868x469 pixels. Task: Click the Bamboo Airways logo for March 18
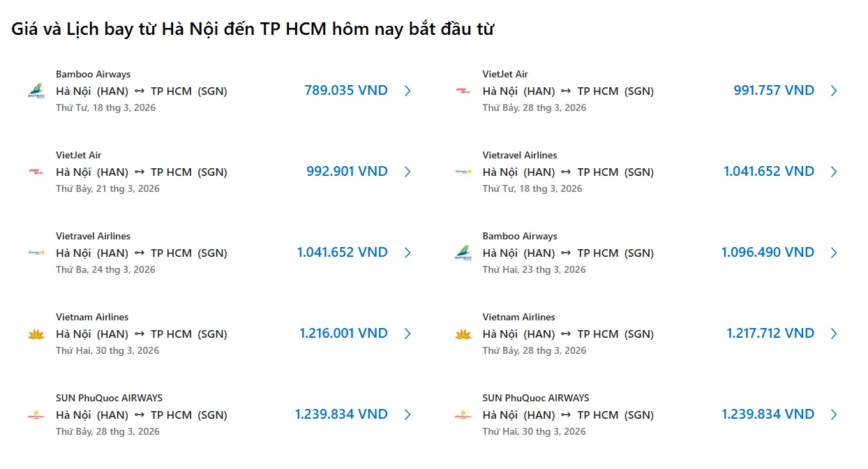point(36,91)
